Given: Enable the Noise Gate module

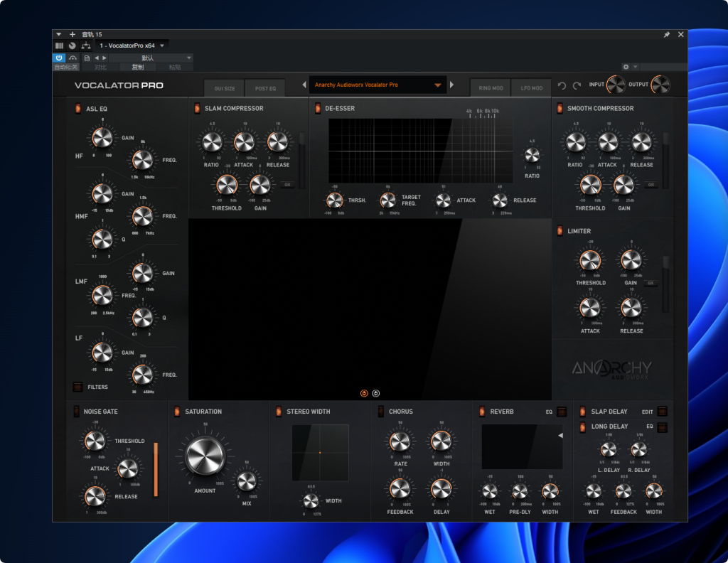Looking at the screenshot, I should tap(76, 411).
